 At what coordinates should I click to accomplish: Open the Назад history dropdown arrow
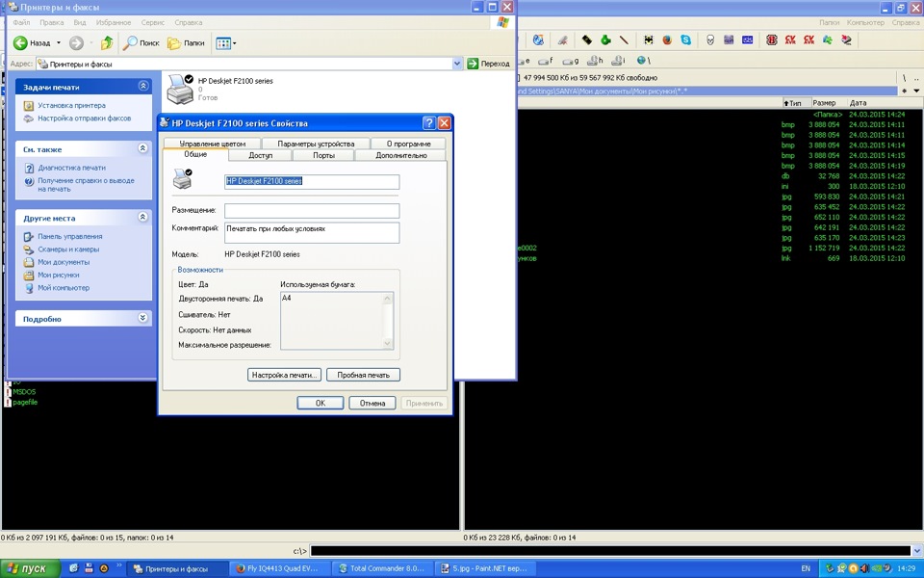59,43
